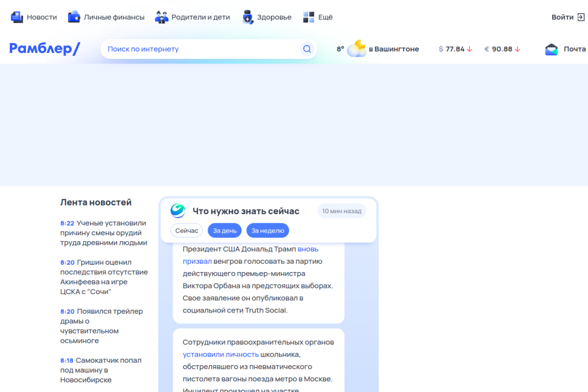Switch digest to За неделю

click(x=268, y=231)
